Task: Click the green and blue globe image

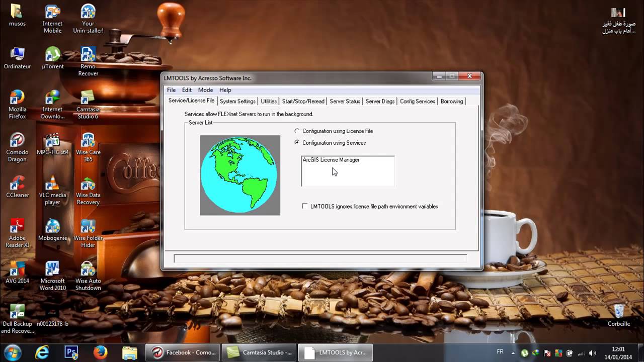Action: pyautogui.click(x=240, y=175)
